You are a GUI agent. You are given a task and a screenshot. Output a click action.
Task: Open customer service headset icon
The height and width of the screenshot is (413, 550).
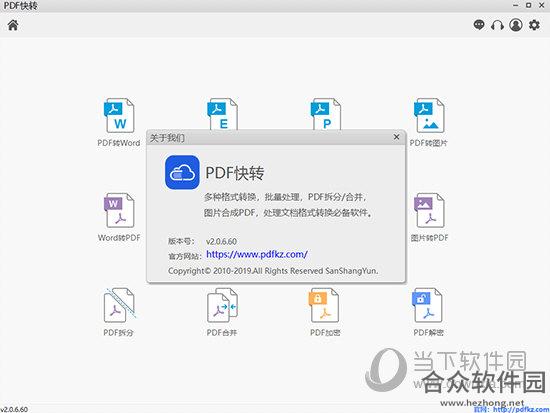(x=497, y=25)
